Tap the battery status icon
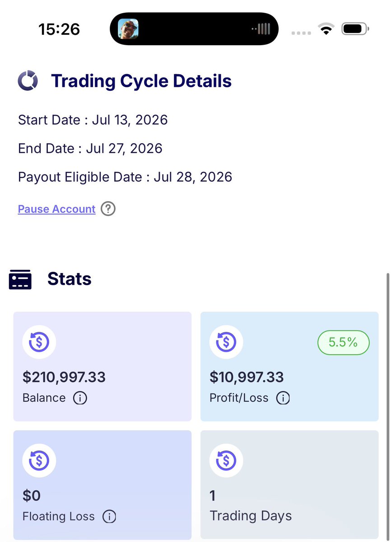The width and height of the screenshot is (392, 542). [355, 28]
